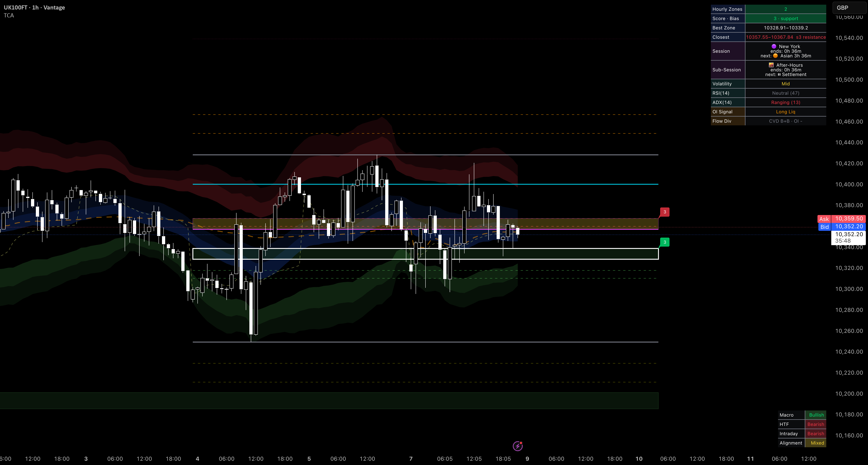
Task: Click the date label 7 on time axis
Action: click(411, 459)
